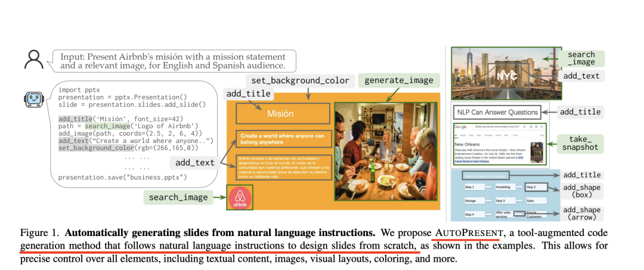Select the Misión title box
This screenshot has height=270, width=644.
280,113
